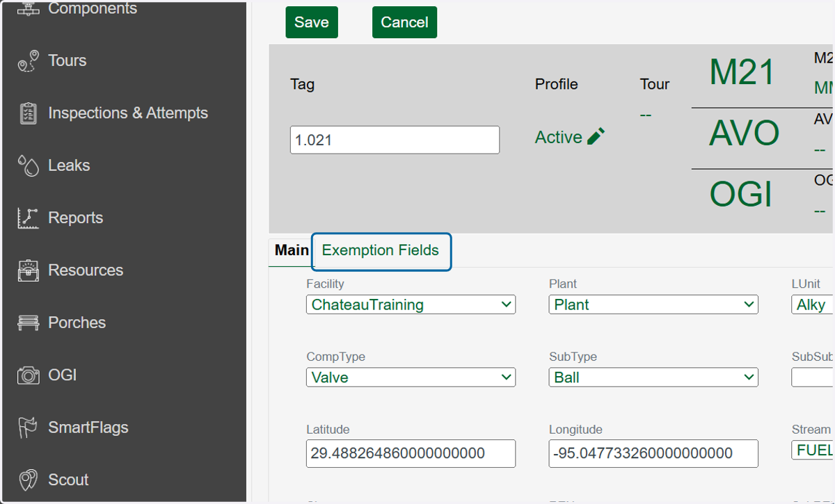Click the Scout location icon
Viewport: 835px width, 504px height.
[28, 480]
